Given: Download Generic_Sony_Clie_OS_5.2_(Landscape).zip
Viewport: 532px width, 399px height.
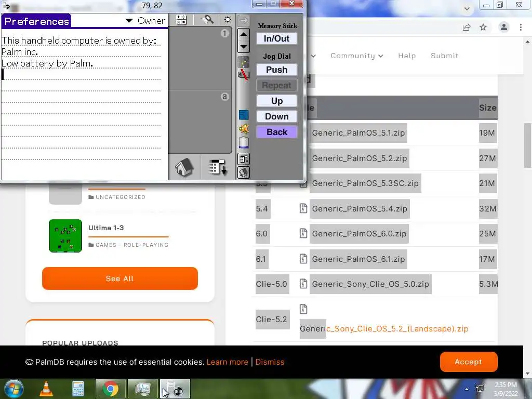Looking at the screenshot, I should 384,329.
